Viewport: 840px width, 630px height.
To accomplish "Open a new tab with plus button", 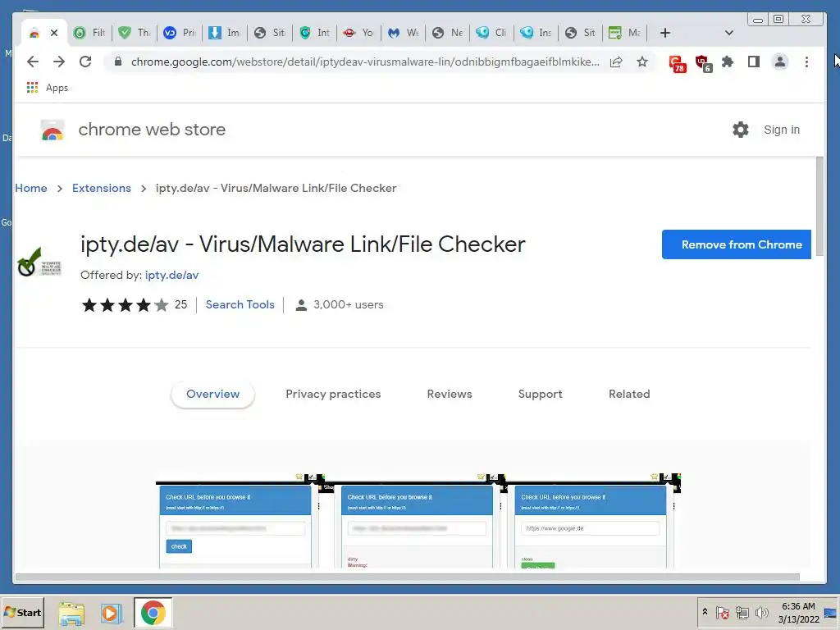I will click(x=664, y=33).
